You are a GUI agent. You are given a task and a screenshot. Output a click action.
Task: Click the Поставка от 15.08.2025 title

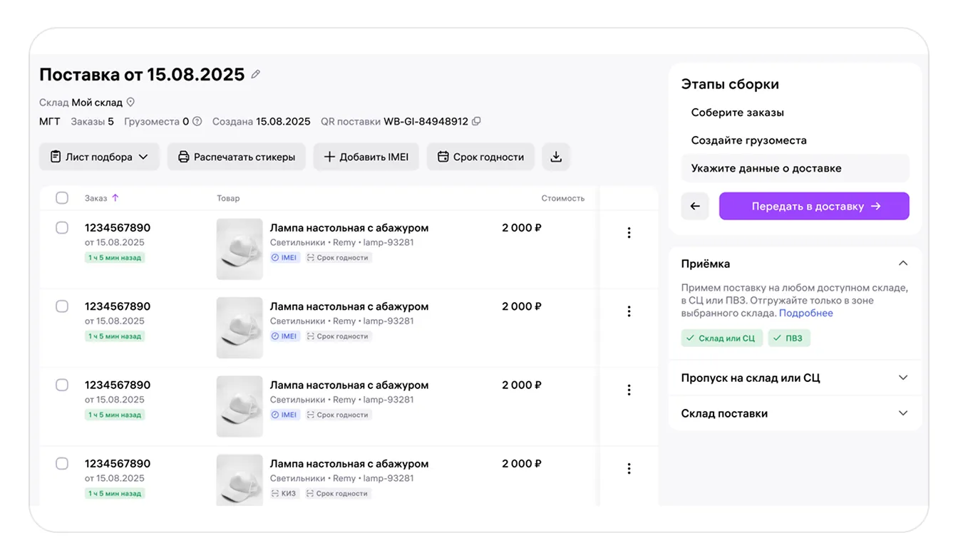pyautogui.click(x=142, y=74)
